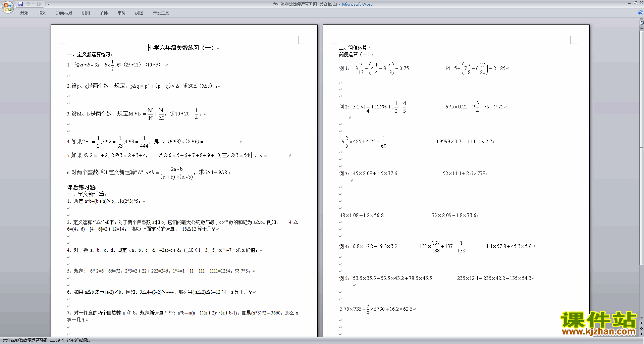Open the Office button menu
This screenshot has height=344, width=644.
click(7, 7)
